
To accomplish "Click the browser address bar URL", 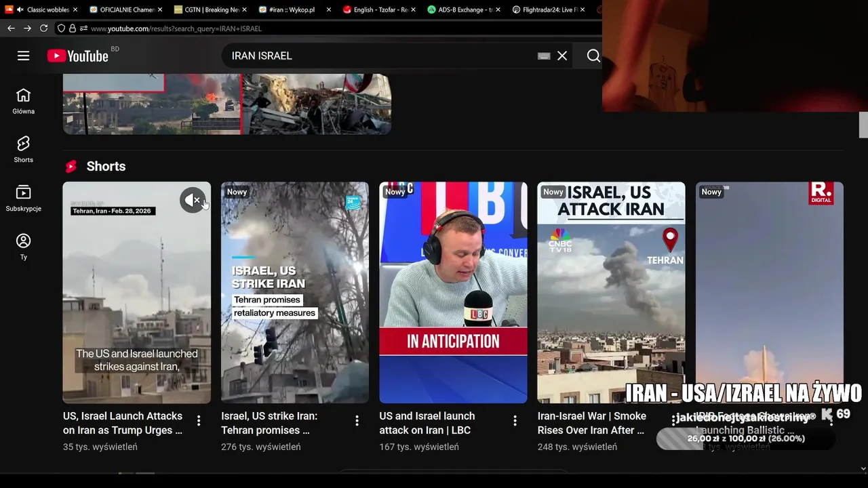I will tap(176, 28).
